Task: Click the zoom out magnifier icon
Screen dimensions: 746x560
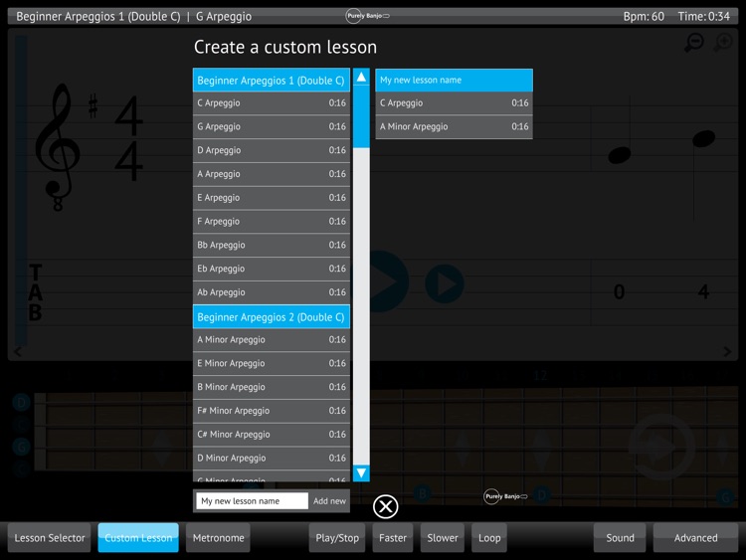Action: [x=694, y=43]
